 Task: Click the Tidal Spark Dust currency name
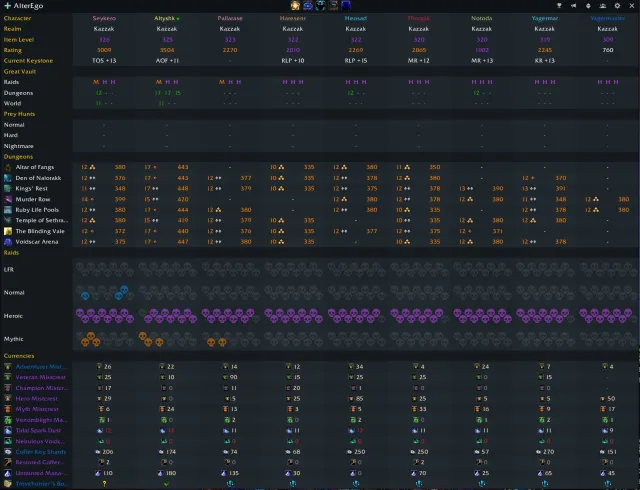[x=38, y=430]
